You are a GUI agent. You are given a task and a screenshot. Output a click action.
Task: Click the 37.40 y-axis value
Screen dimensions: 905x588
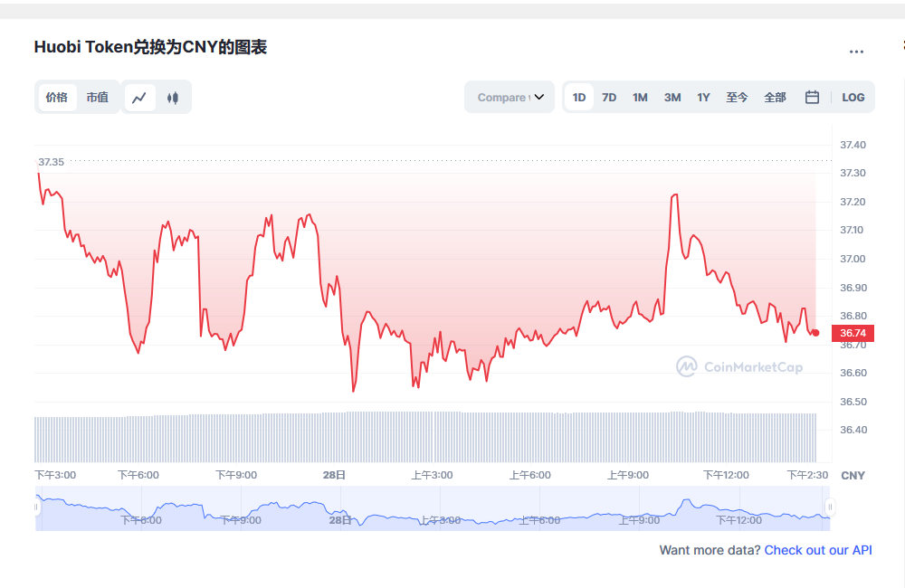[853, 145]
